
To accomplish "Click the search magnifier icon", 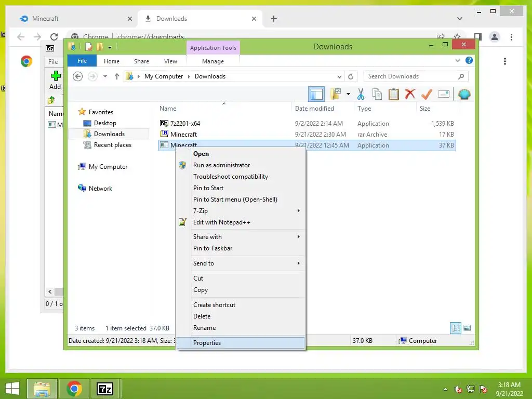I will [x=461, y=76].
